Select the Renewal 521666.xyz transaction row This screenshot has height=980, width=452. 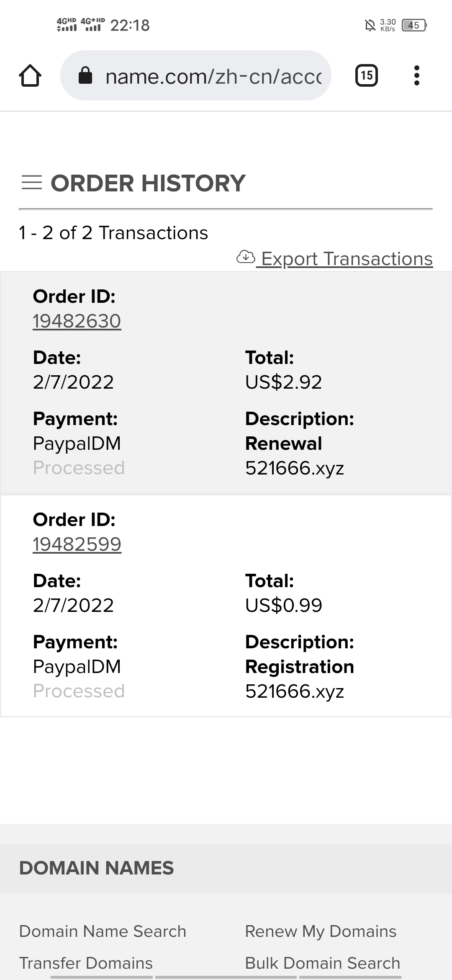point(226,383)
